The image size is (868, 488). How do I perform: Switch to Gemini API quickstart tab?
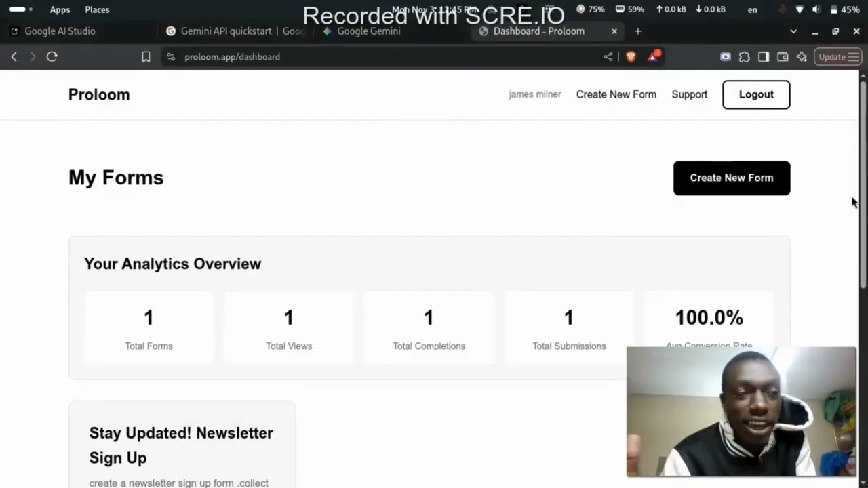[237, 31]
